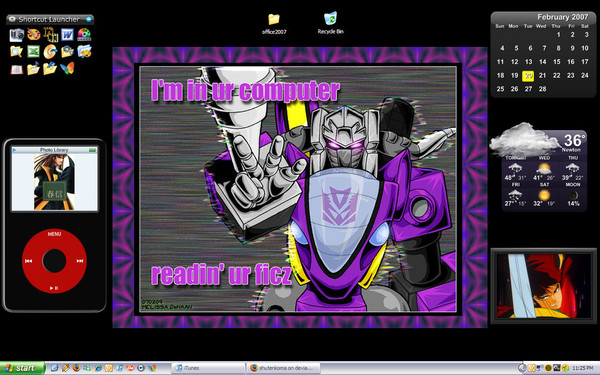Launch the Excel shortcut in Shortcut Launcher
600x375 pixels.
click(x=33, y=51)
